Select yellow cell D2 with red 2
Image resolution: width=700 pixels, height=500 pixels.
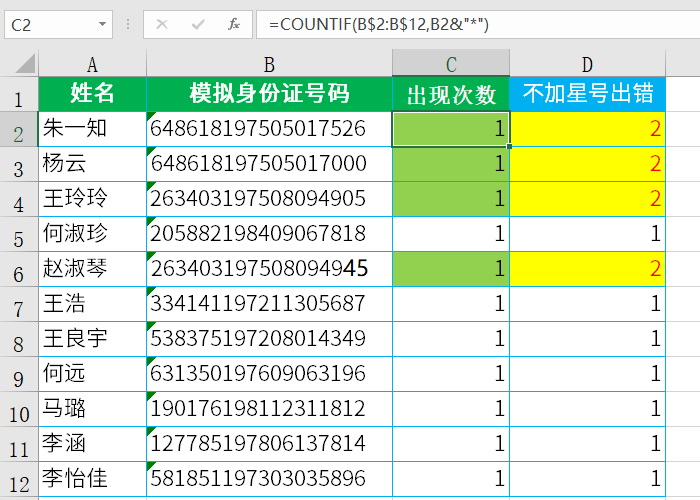tap(588, 129)
